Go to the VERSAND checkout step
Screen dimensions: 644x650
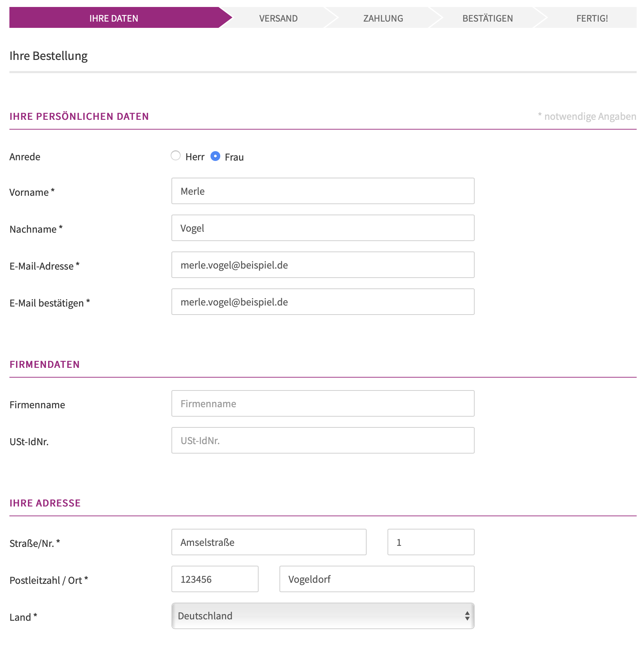pos(278,18)
